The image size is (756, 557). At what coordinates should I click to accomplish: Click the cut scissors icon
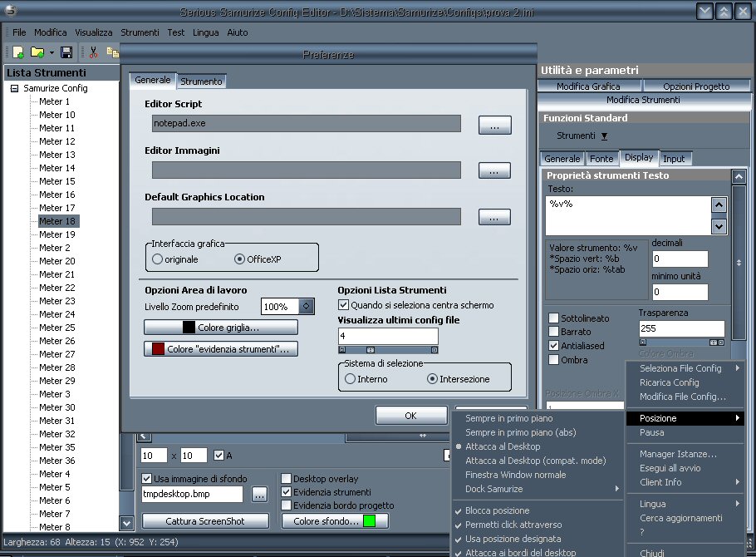click(x=94, y=52)
